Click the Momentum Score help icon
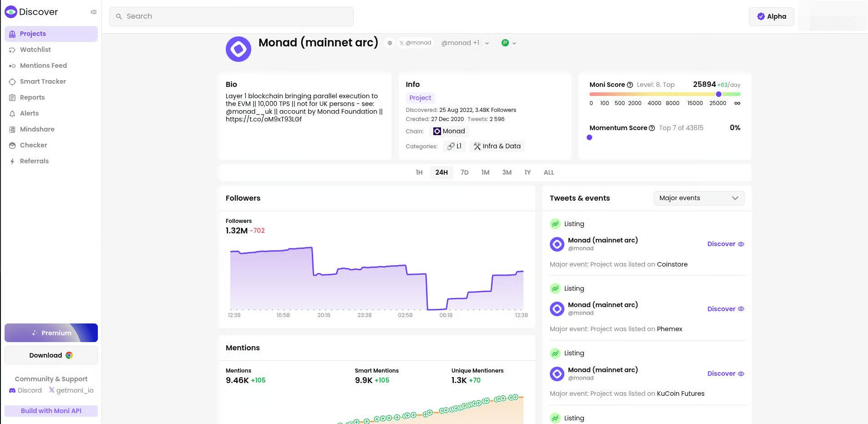 coord(652,128)
